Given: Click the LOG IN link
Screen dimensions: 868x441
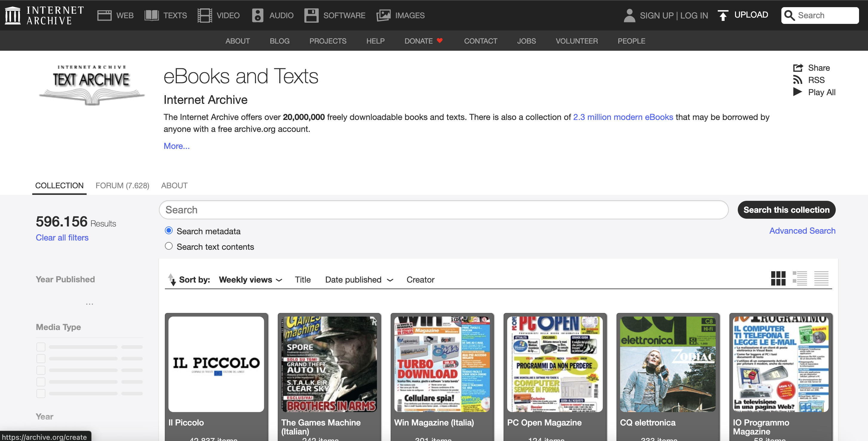Looking at the screenshot, I should coord(694,16).
